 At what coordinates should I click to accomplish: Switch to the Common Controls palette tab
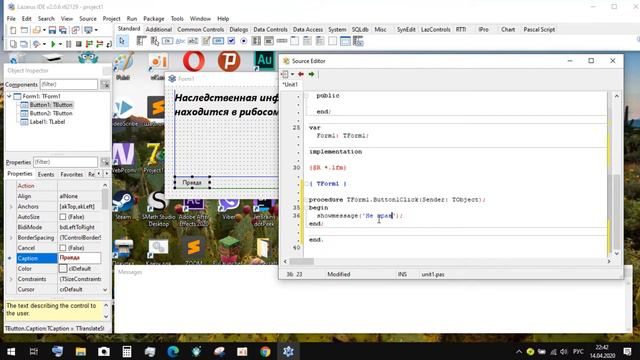click(x=200, y=29)
